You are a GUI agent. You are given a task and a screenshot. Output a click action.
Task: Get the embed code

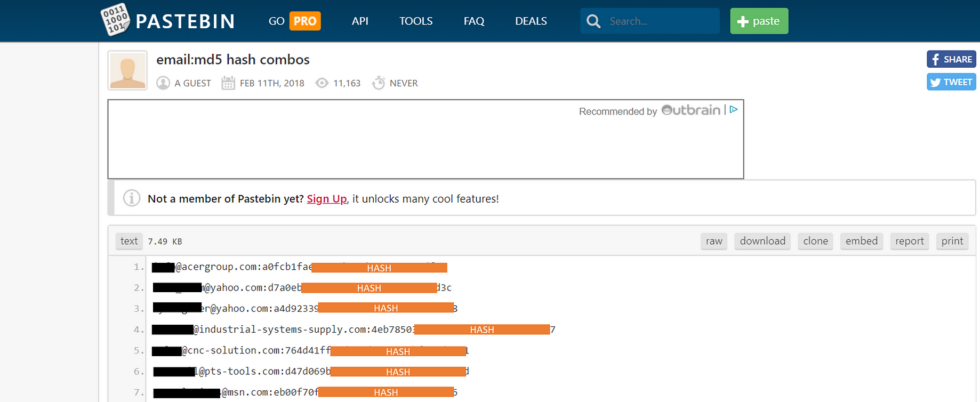(862, 241)
